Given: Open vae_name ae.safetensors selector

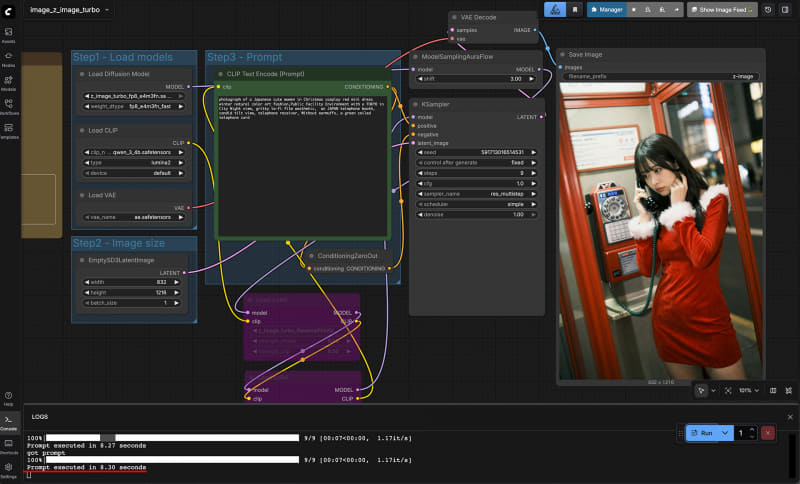Looking at the screenshot, I should [134, 217].
